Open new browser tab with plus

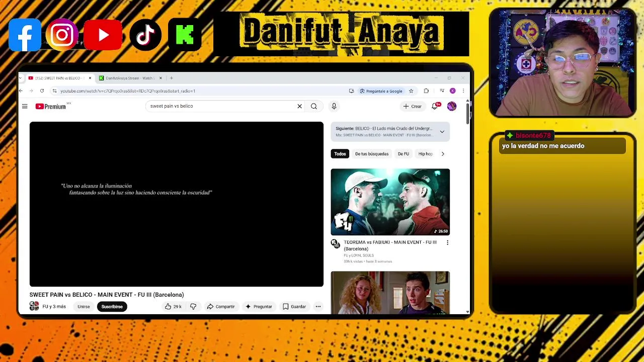[x=171, y=78]
